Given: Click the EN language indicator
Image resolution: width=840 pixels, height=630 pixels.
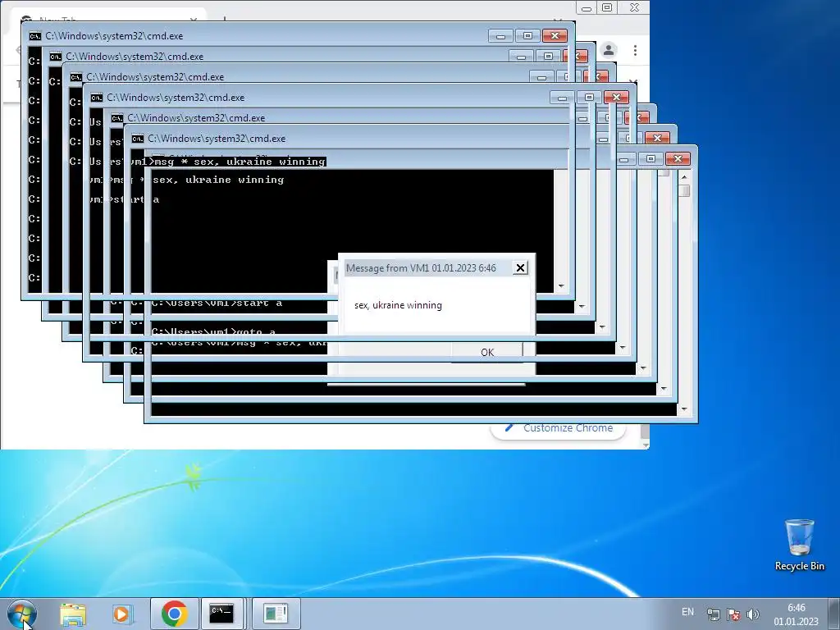Looking at the screenshot, I should (x=688, y=611).
